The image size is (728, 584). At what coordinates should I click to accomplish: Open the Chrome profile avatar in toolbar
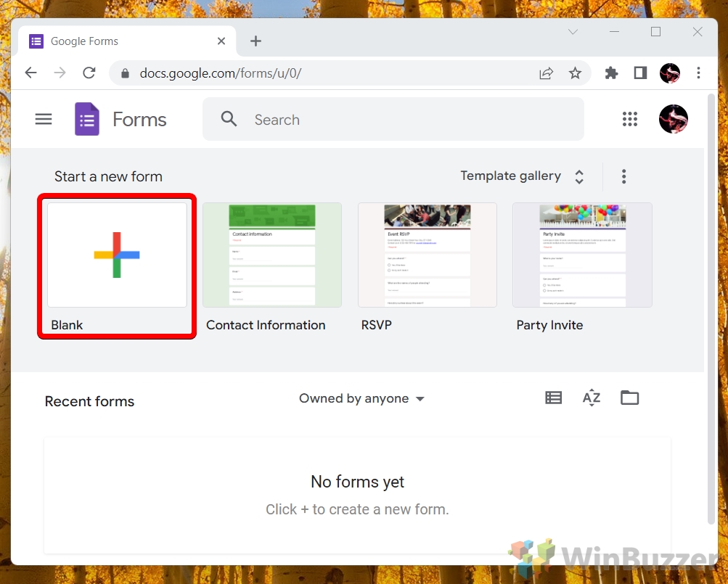(669, 73)
